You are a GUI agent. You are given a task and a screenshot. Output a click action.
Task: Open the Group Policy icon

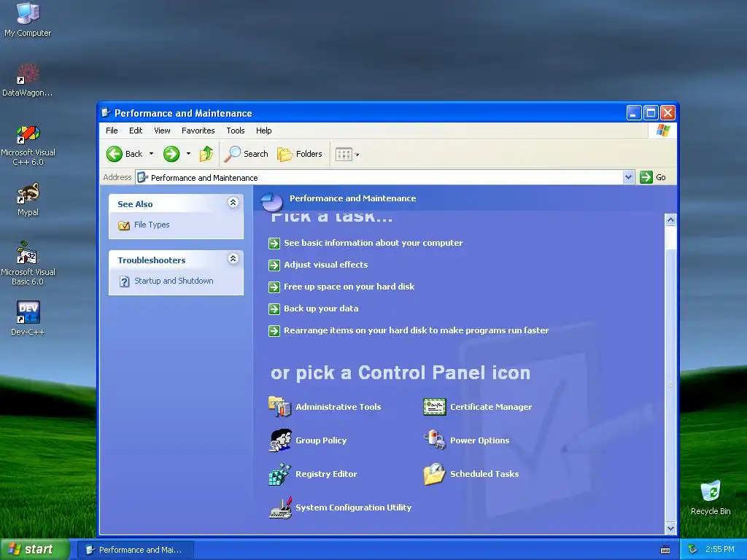pos(279,440)
